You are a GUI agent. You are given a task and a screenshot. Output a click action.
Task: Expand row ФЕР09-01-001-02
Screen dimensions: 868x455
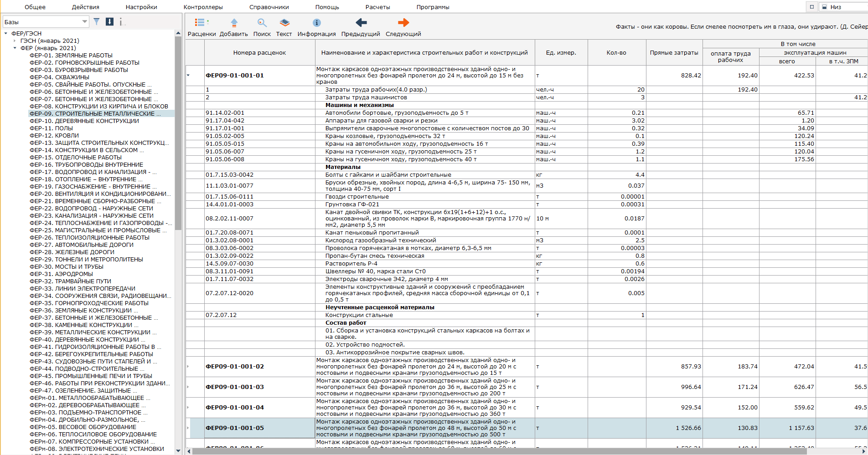point(188,366)
